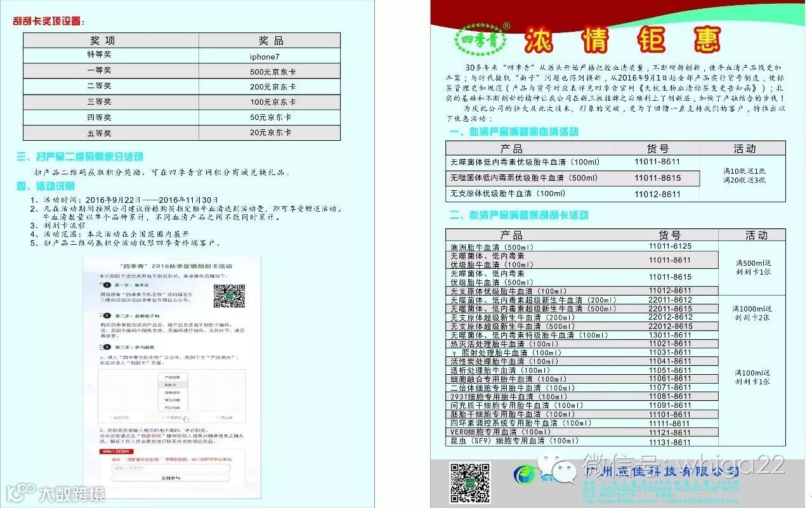Click the activity time line 2016年9月22日——2016年11月30日

click(x=125, y=200)
